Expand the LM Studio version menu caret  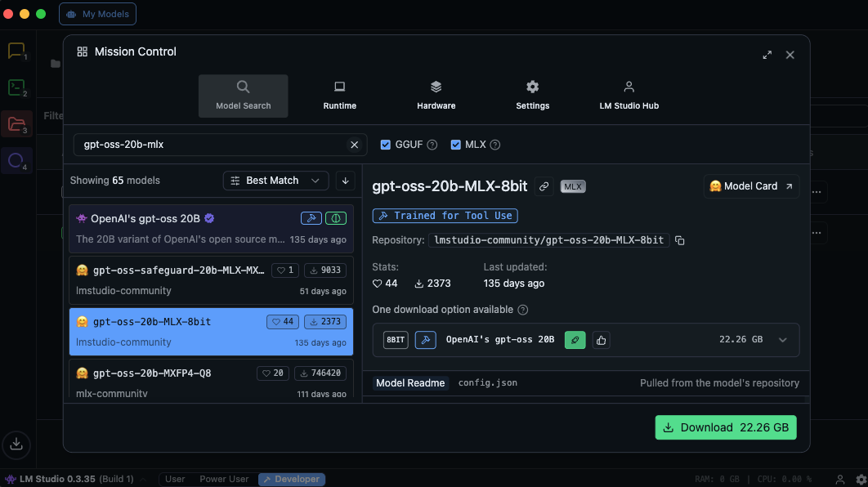[143, 480]
